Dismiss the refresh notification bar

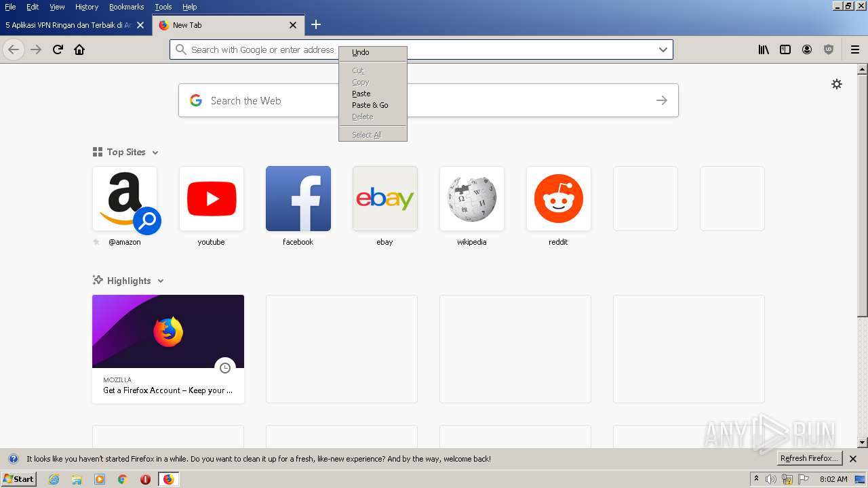(x=853, y=459)
